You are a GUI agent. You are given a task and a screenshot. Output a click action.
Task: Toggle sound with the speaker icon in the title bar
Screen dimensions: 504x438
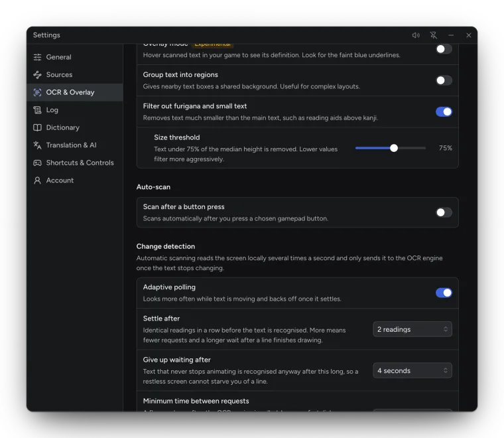pyautogui.click(x=416, y=35)
